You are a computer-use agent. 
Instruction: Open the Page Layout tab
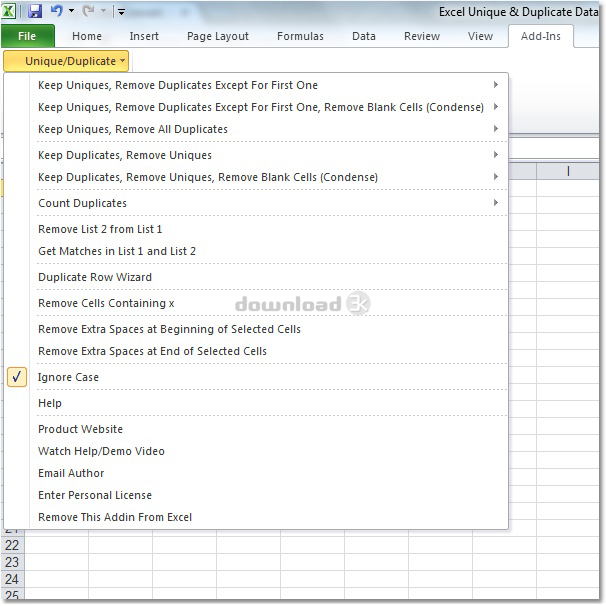pos(218,36)
